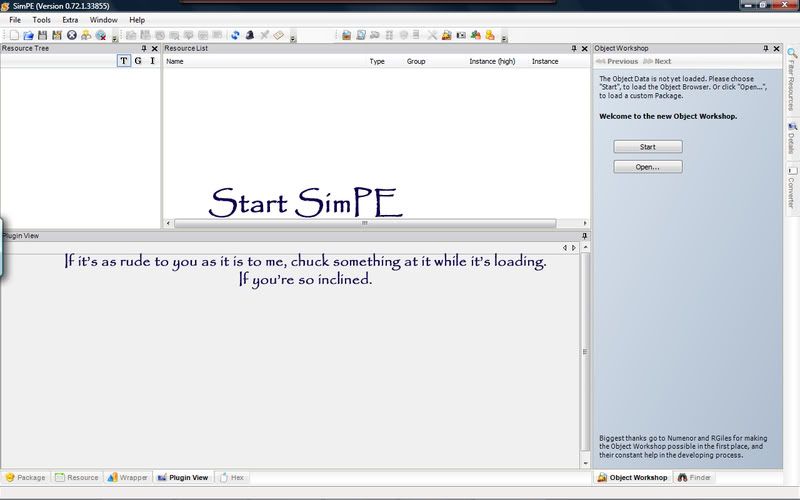Click the blue refresh arrows icon
This screenshot has height=500, width=800.
click(235, 35)
